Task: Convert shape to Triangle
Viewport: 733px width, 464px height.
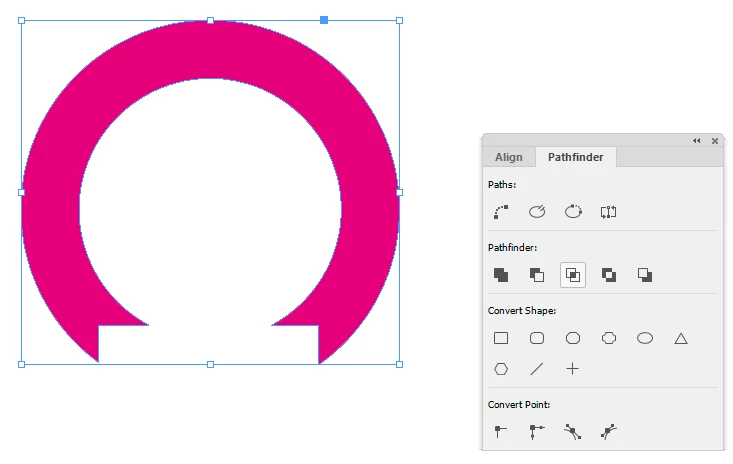Action: point(681,338)
